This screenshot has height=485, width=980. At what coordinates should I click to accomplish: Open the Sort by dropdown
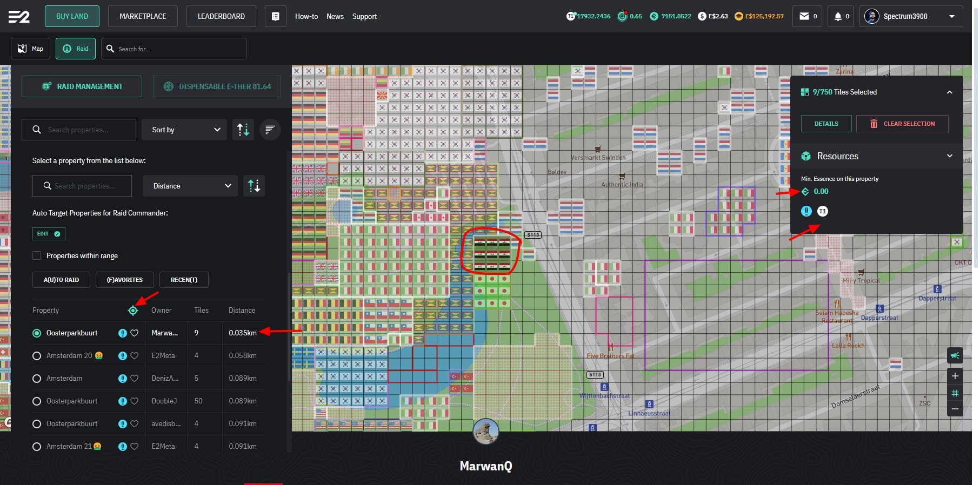tap(184, 130)
